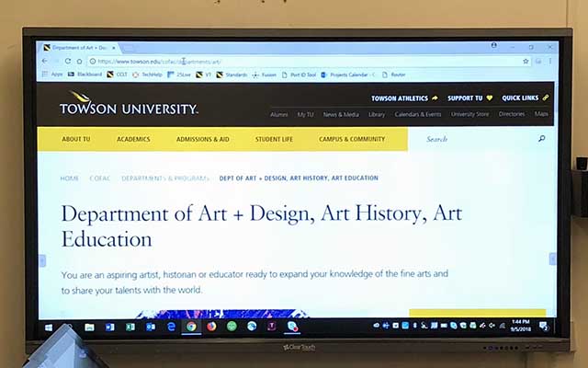The image size is (588, 368).
Task: Open the CCLT bookmark
Action: coord(117,75)
